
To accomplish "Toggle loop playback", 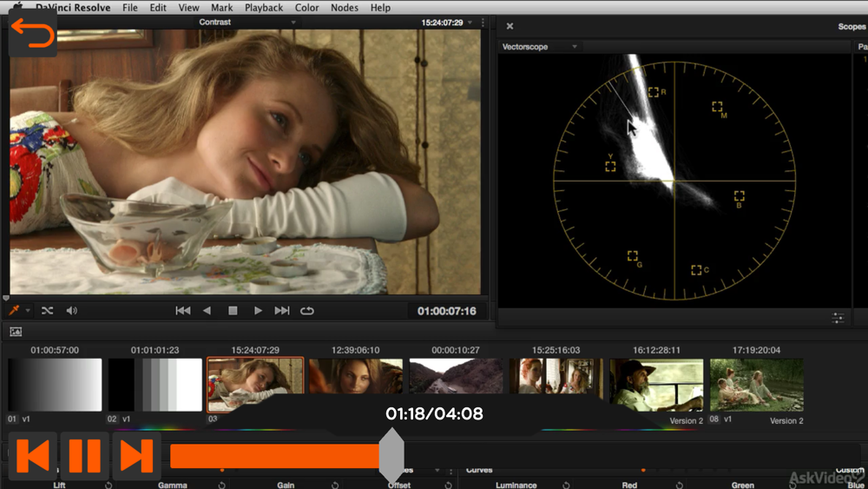I will [307, 311].
